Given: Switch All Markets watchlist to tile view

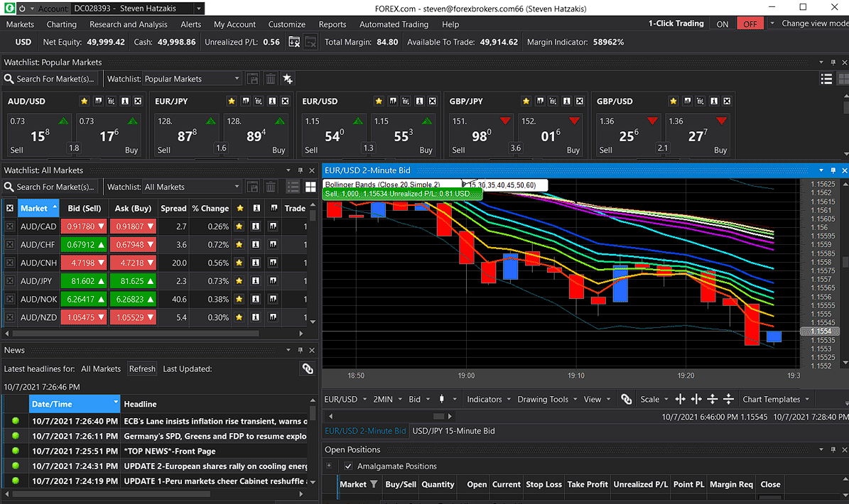Looking at the screenshot, I should [310, 187].
